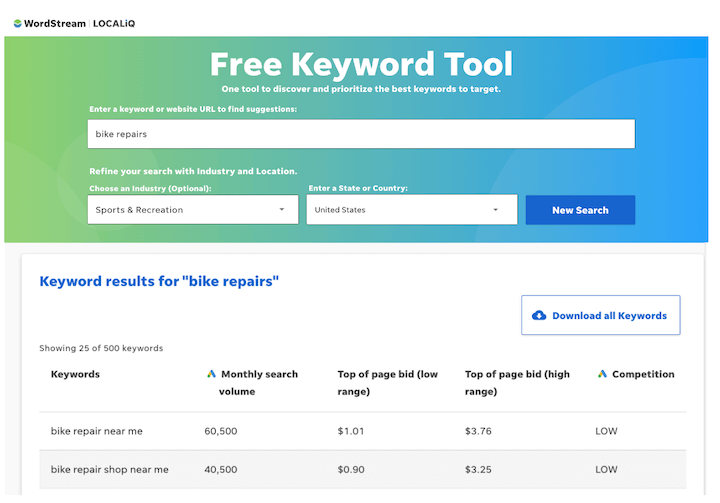Select the 'bike repair shop near me' keyword
Image resolution: width=720 pixels, height=503 pixels.
(x=109, y=469)
